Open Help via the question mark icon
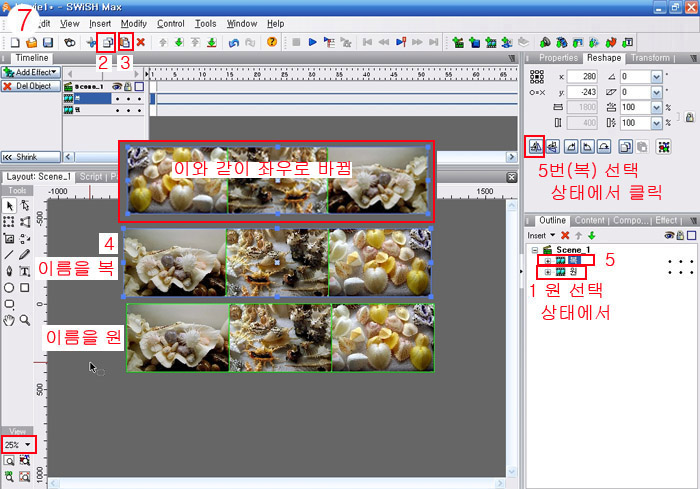The image size is (700, 489). point(272,42)
